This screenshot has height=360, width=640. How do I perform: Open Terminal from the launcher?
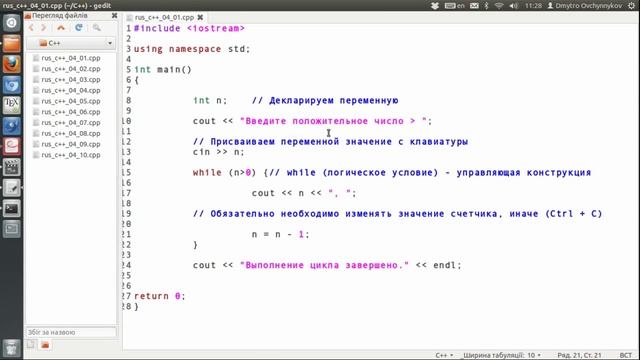11,209
